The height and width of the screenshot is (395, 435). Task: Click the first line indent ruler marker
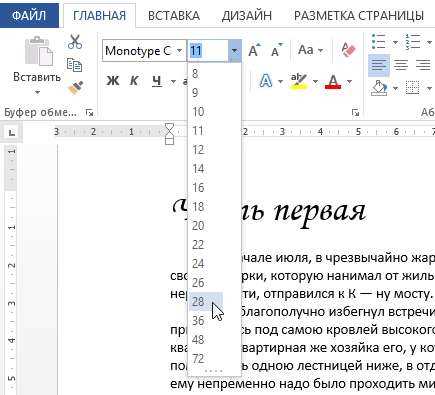(169, 127)
